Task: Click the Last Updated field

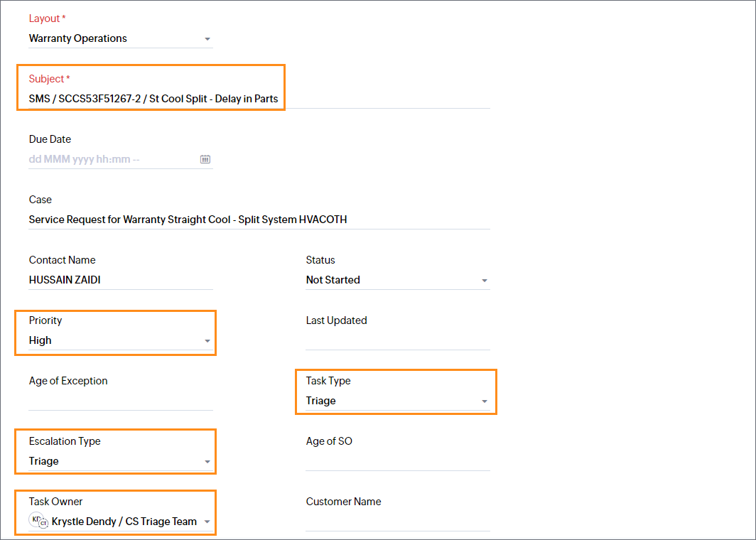Action: pyautogui.click(x=396, y=340)
